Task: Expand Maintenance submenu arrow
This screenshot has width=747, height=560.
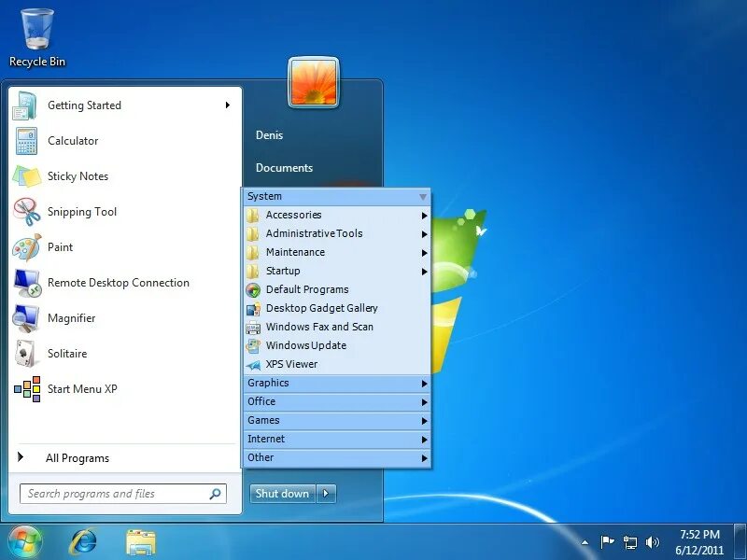Action: click(x=424, y=253)
